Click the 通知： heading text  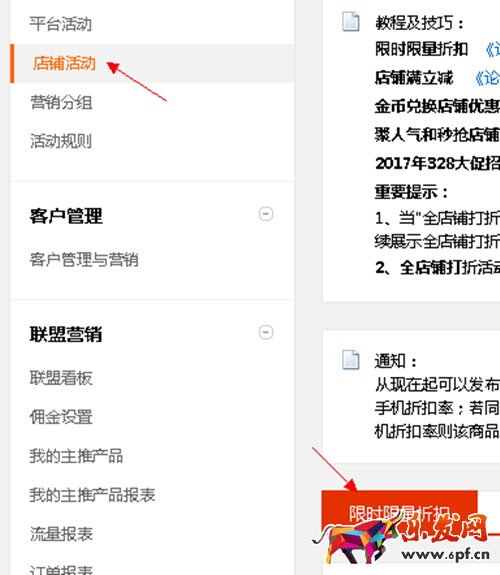click(x=395, y=361)
